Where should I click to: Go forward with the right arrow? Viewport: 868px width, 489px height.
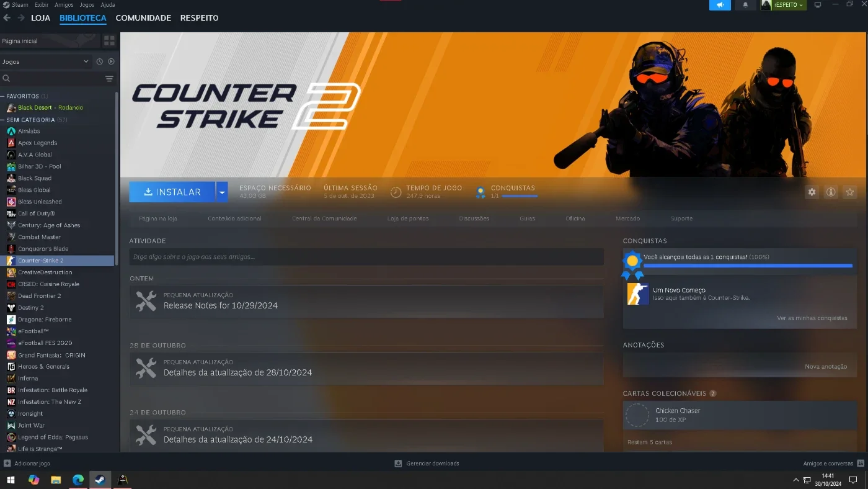[x=21, y=18]
